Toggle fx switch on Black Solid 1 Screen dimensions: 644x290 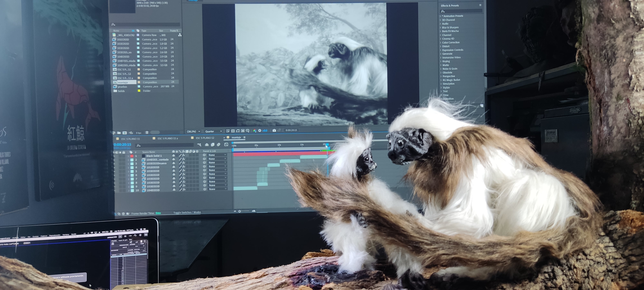point(184,155)
